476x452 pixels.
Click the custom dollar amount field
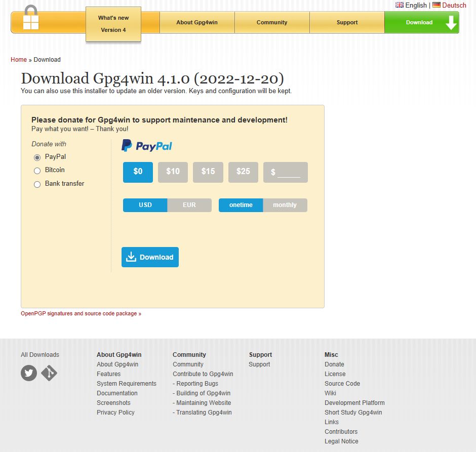tap(286, 172)
